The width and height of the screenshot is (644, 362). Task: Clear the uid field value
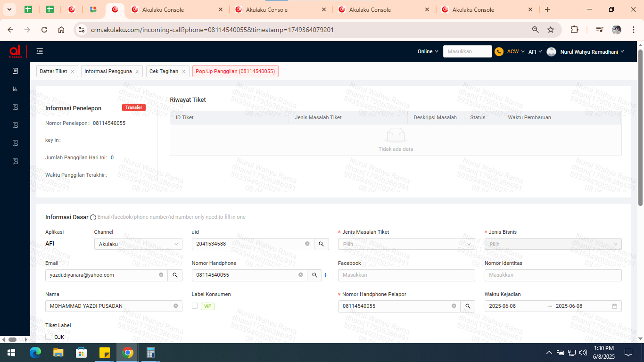click(x=307, y=244)
